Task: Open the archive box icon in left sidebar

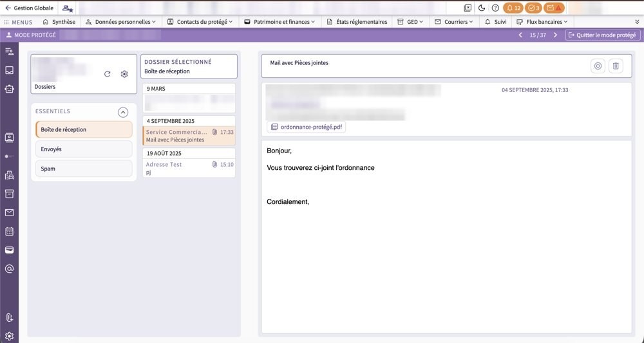Action: point(9,194)
